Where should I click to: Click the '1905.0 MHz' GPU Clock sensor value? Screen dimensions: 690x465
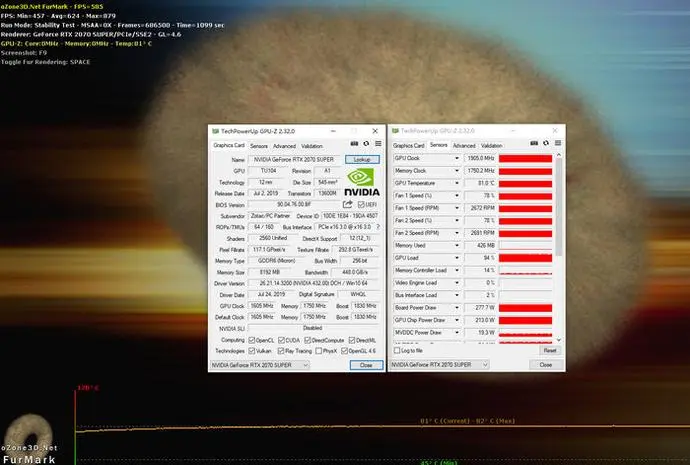point(480,158)
